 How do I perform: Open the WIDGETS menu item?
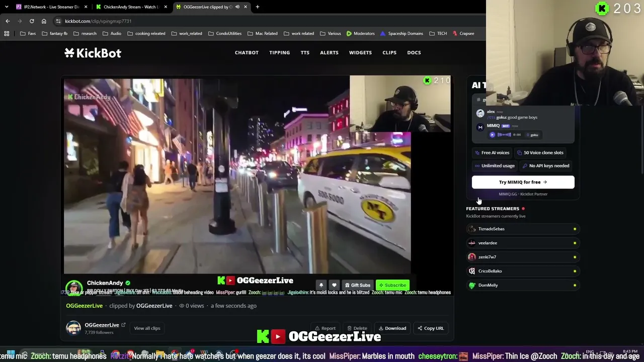click(360, 53)
